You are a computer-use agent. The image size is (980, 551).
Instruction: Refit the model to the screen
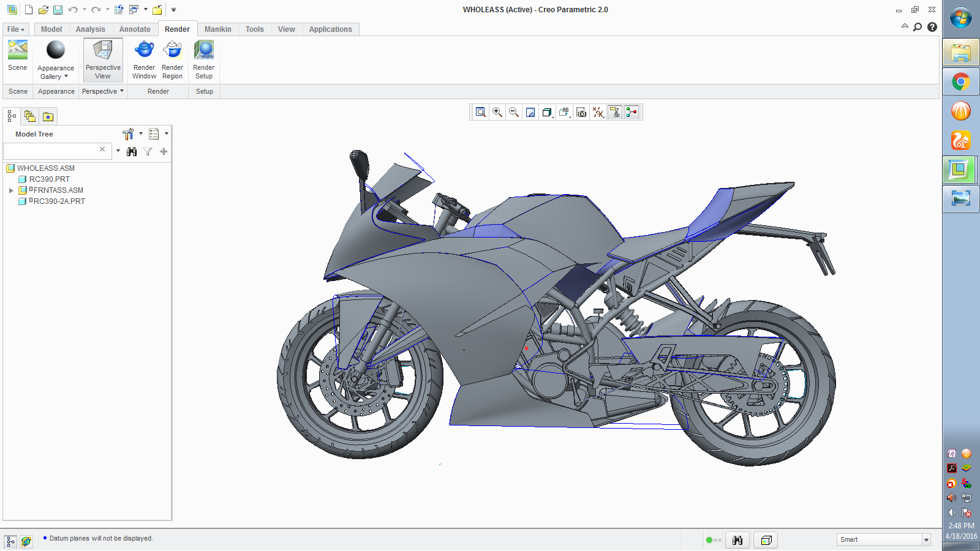(x=481, y=112)
